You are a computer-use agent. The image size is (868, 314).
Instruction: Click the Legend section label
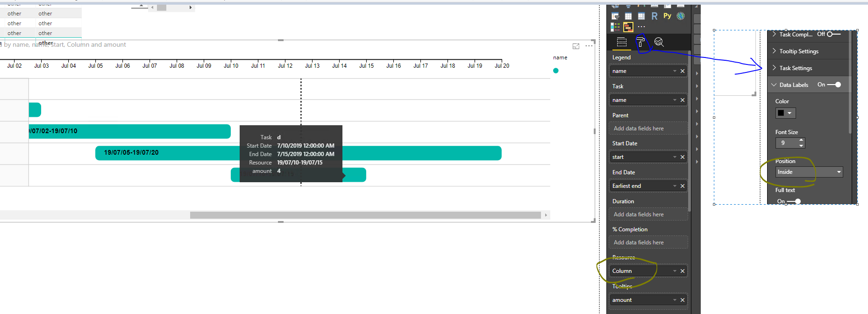click(x=621, y=57)
